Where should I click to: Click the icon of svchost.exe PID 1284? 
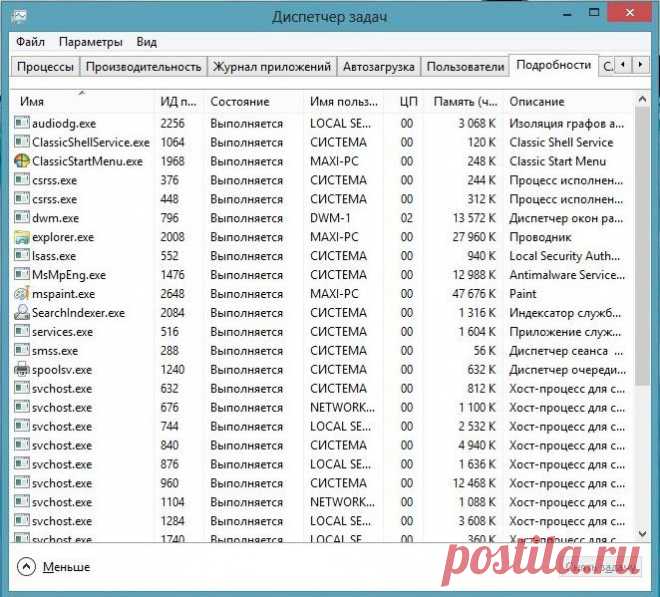pyautogui.click(x=21, y=521)
